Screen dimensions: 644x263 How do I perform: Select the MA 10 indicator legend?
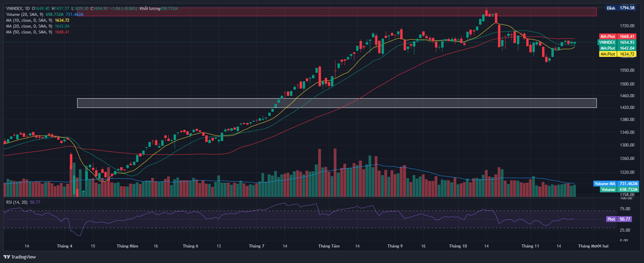[x=29, y=20]
